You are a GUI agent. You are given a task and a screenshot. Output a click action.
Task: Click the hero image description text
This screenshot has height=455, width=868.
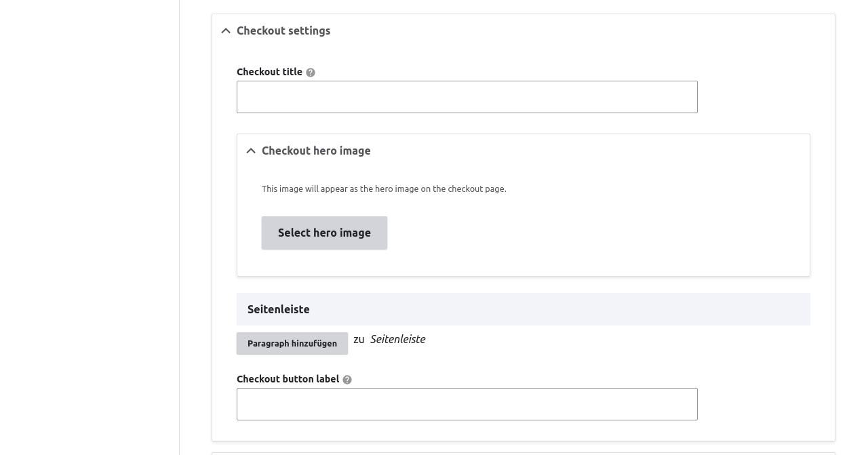click(x=384, y=189)
